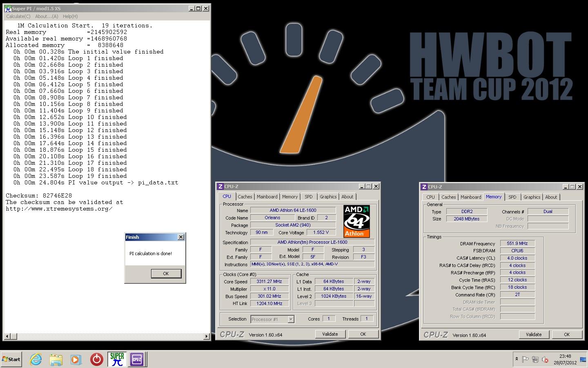Select the SPD tab in left CPU-Z window
588x368 pixels.
(309, 197)
